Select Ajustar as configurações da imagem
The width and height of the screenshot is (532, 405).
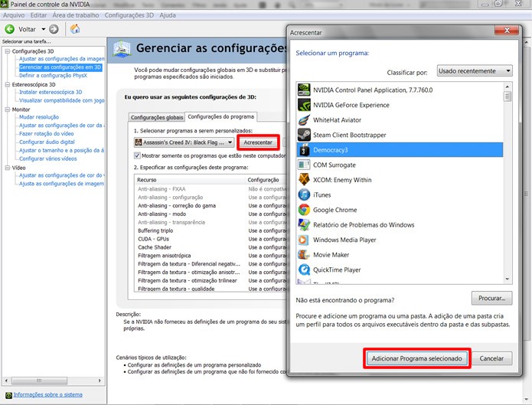click(x=62, y=59)
